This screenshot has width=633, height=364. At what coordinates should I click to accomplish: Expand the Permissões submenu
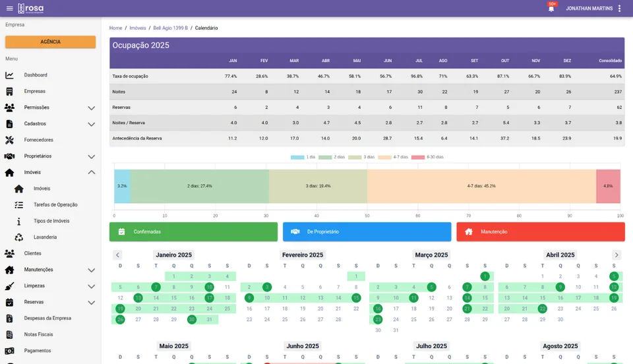coord(92,107)
